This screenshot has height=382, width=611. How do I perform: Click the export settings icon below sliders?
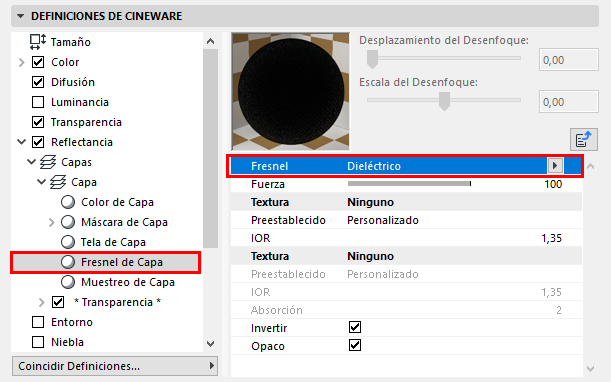(x=584, y=139)
